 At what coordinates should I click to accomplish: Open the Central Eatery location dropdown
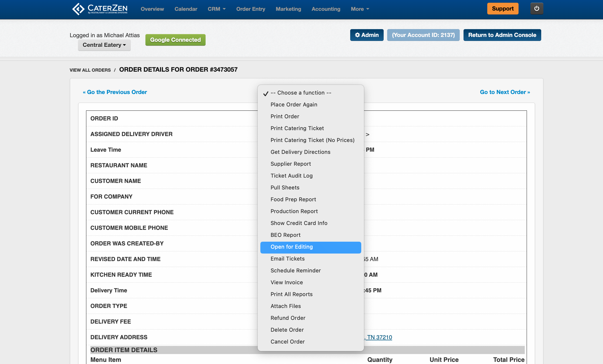pos(104,45)
